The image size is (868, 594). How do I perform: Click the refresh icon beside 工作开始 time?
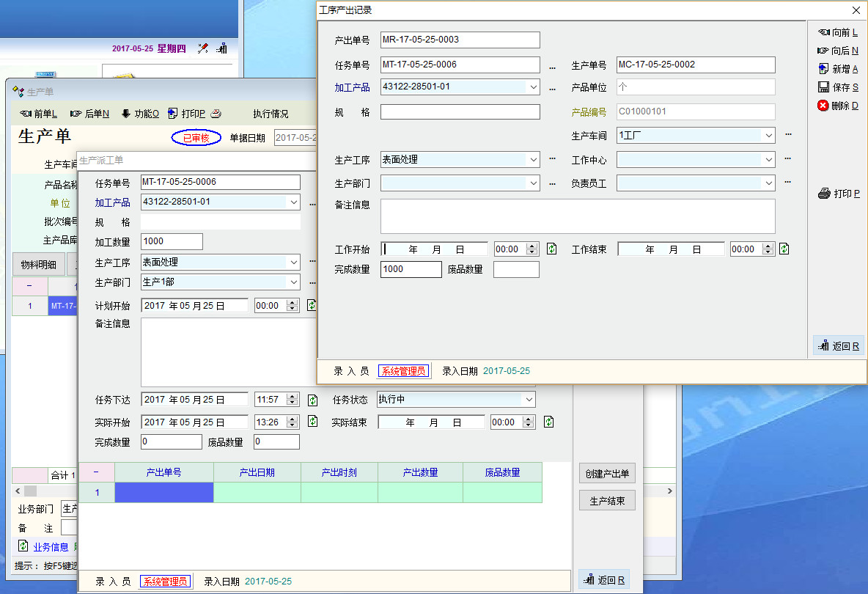pyautogui.click(x=552, y=249)
